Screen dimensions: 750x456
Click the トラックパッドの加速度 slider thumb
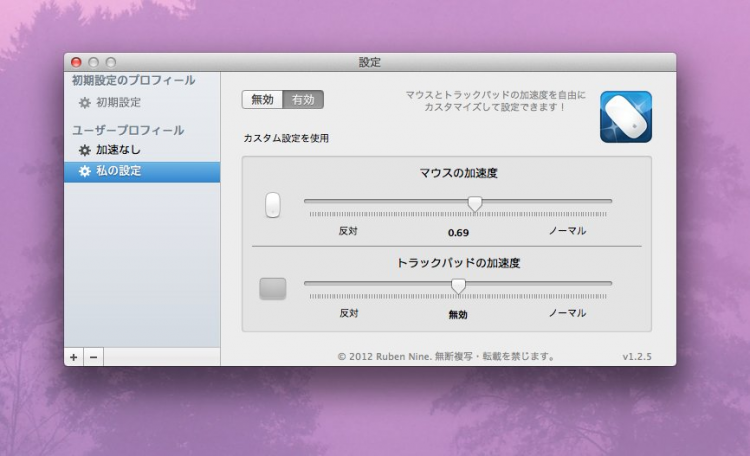click(x=458, y=286)
